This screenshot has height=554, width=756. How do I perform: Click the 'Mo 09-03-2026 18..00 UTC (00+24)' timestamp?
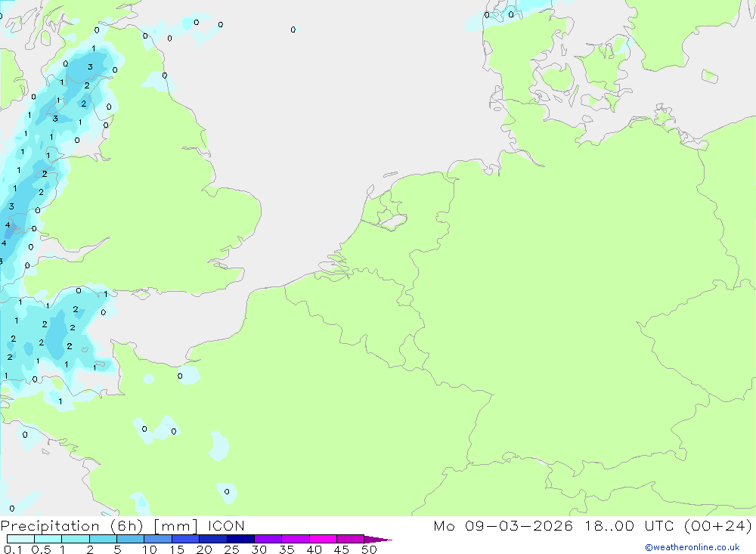[x=593, y=526]
